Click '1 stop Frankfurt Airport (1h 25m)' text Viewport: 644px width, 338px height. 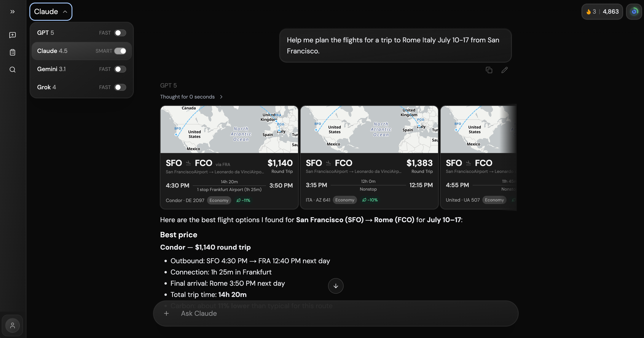click(x=229, y=190)
